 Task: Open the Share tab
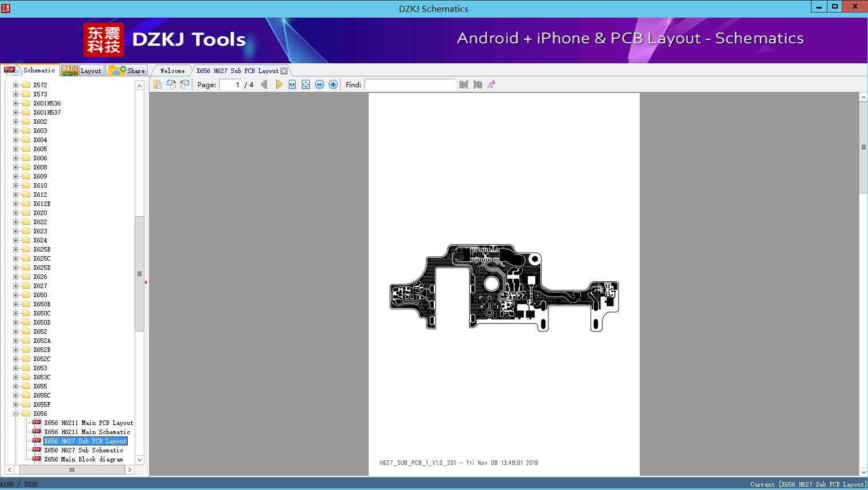point(127,71)
